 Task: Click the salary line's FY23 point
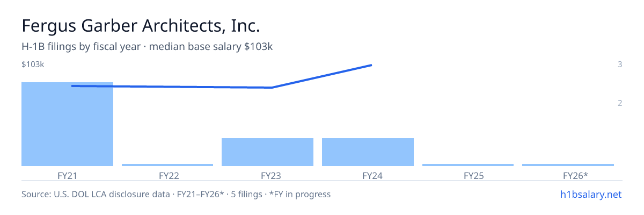coord(272,88)
